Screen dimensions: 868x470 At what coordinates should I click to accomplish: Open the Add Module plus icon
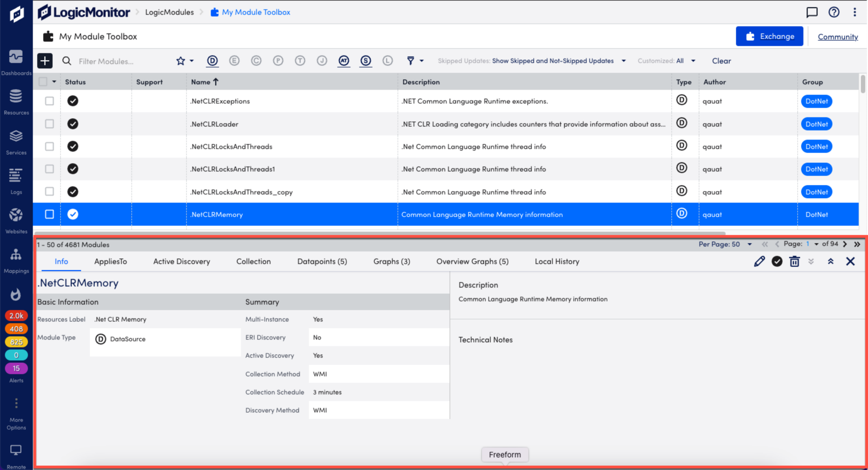(45, 61)
